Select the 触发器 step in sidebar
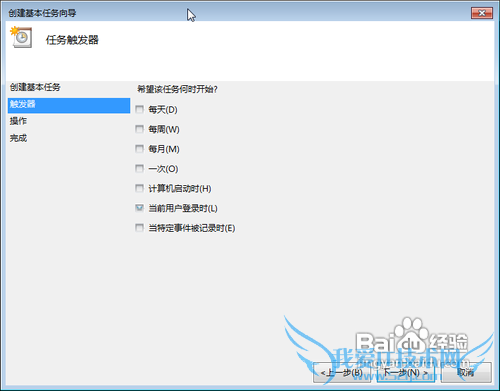 click(x=69, y=105)
